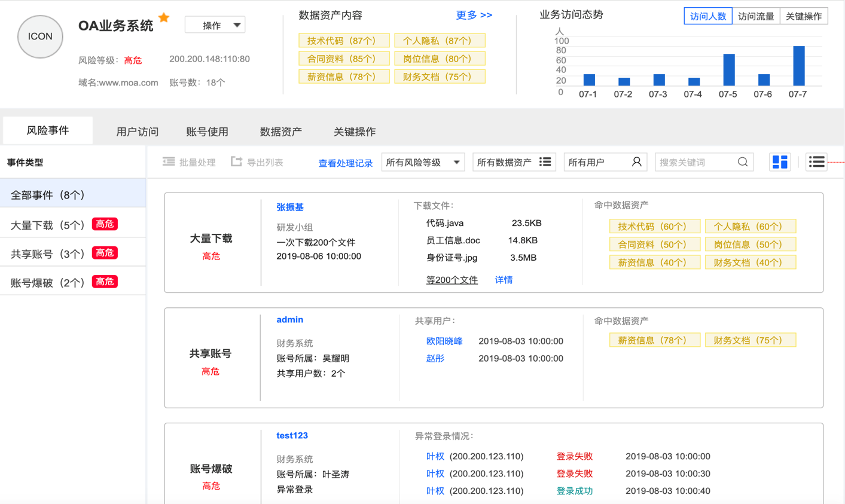Open the 风险事件 tab
This screenshot has height=504, width=845.
[48, 130]
